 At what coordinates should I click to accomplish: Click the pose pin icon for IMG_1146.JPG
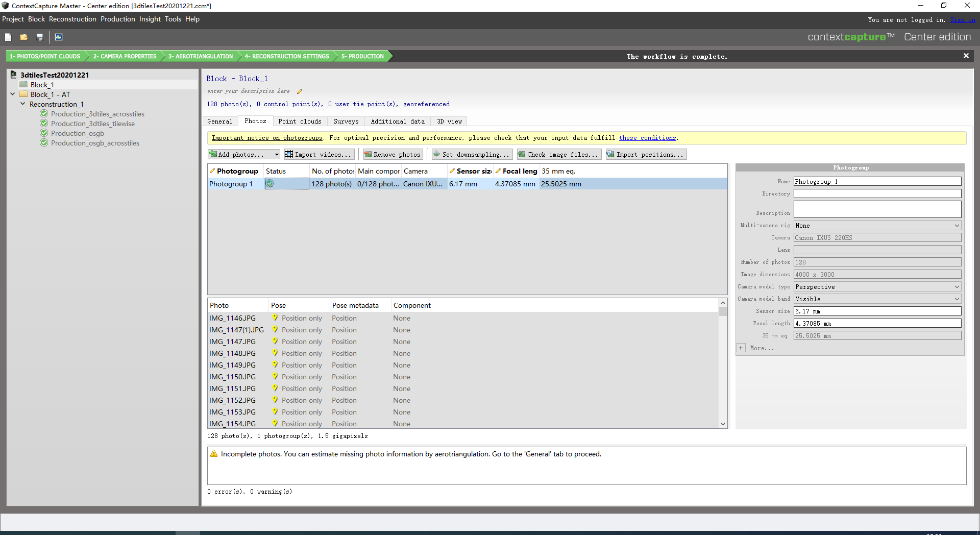click(x=275, y=318)
